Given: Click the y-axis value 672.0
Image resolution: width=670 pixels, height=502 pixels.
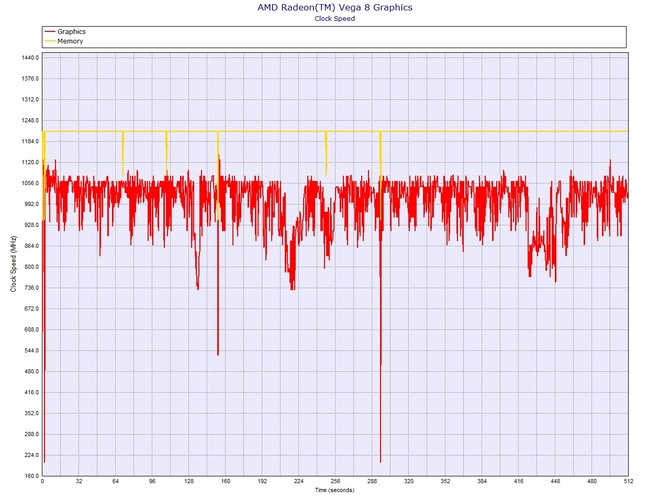Looking at the screenshot, I should click(31, 309).
